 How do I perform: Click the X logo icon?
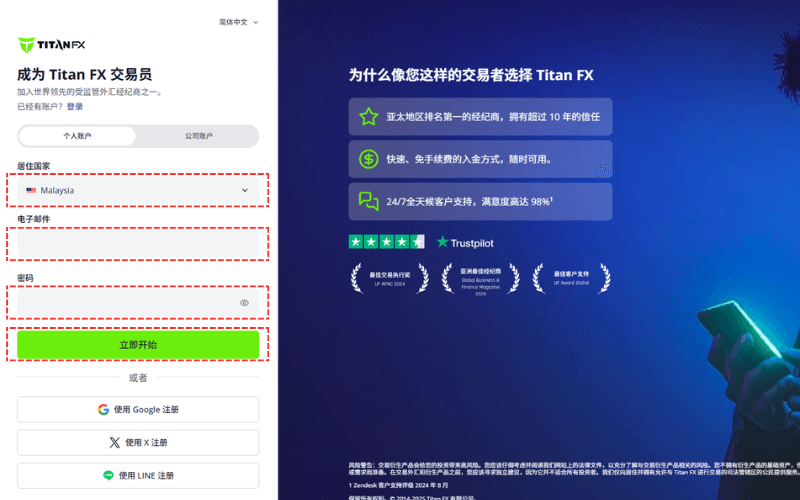click(115, 442)
